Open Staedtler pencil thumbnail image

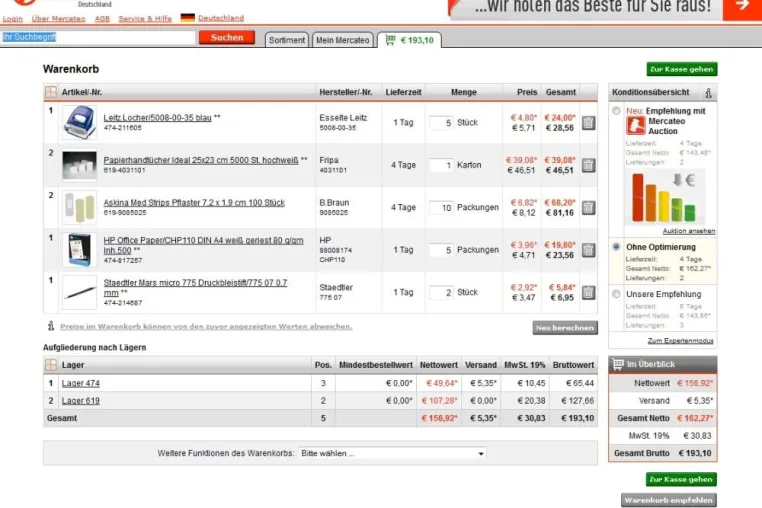coord(79,292)
